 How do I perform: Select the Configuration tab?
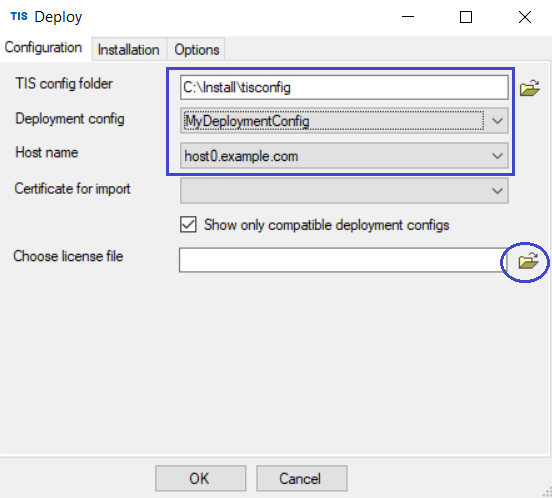click(43, 48)
